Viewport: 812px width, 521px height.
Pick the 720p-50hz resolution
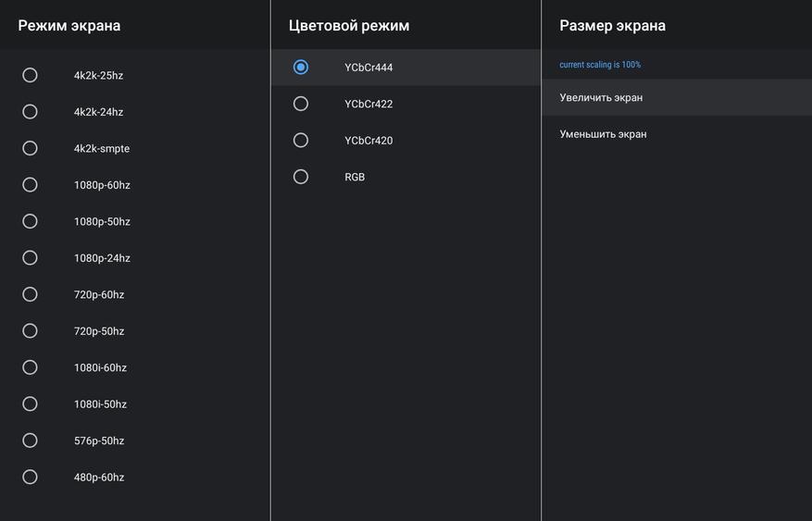point(31,331)
